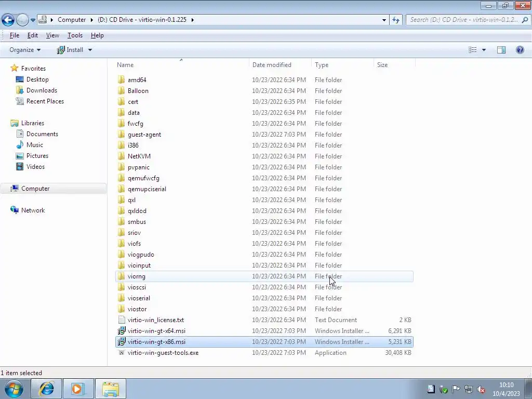Viewport: 532px width, 399px height.
Task: Click the Refresh button in address bar
Action: tap(395, 20)
